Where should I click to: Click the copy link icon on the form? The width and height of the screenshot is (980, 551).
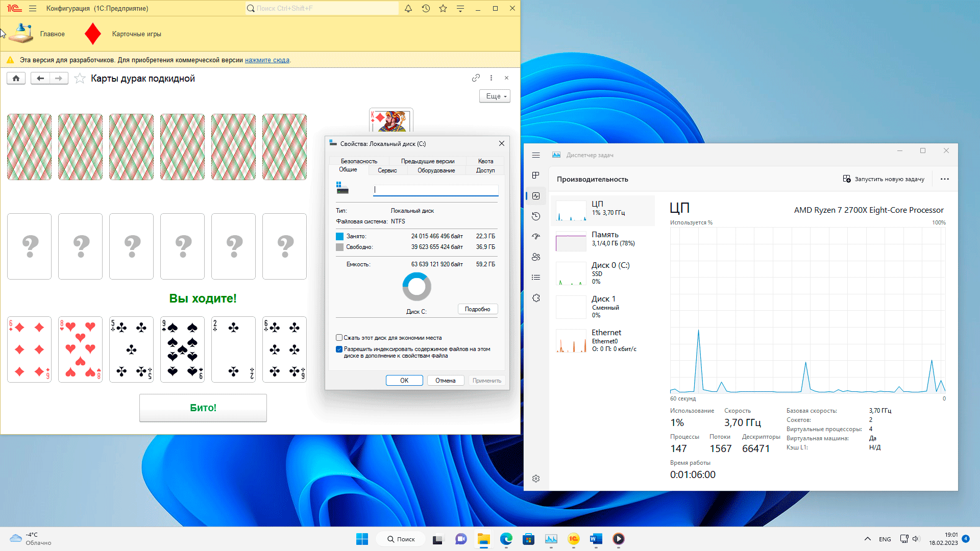click(476, 78)
